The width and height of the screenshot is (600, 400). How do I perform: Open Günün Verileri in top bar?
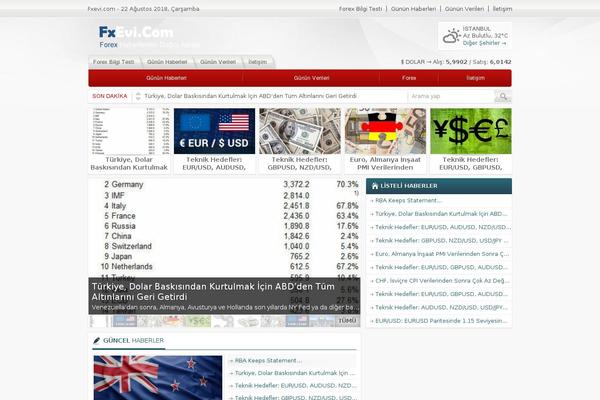464,9
